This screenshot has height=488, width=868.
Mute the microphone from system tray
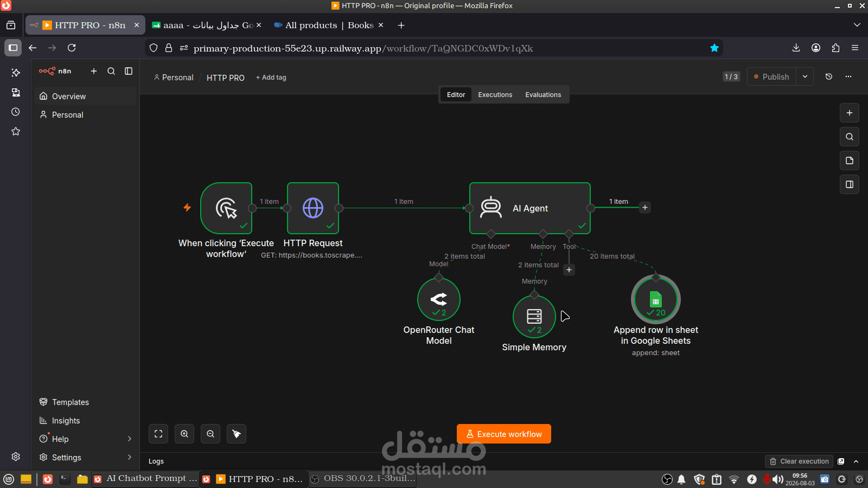[x=767, y=479]
